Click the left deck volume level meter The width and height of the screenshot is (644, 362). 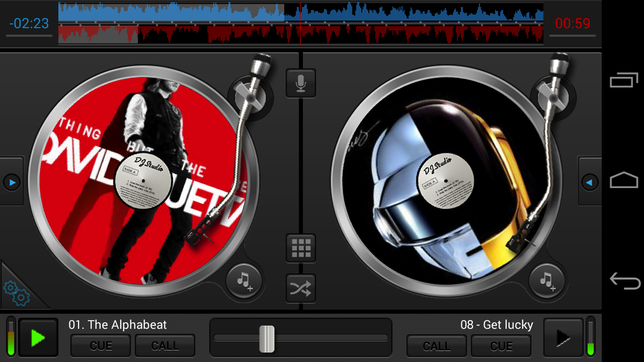tap(11, 336)
